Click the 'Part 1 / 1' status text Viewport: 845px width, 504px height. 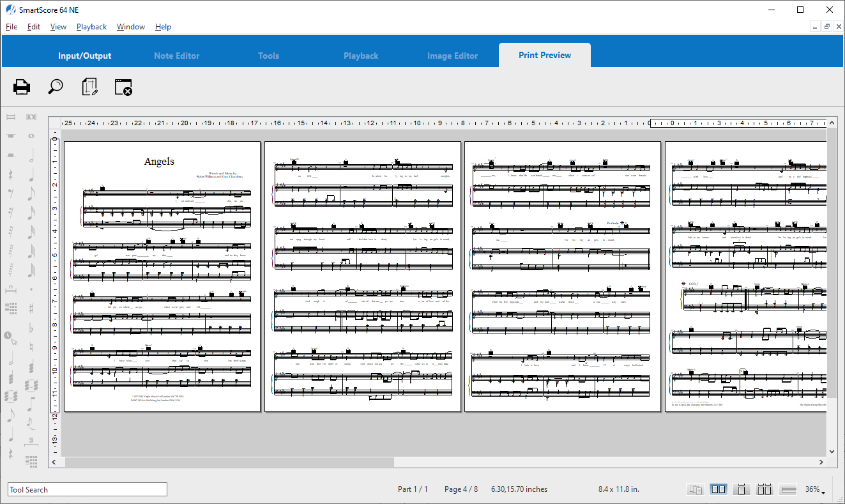413,489
